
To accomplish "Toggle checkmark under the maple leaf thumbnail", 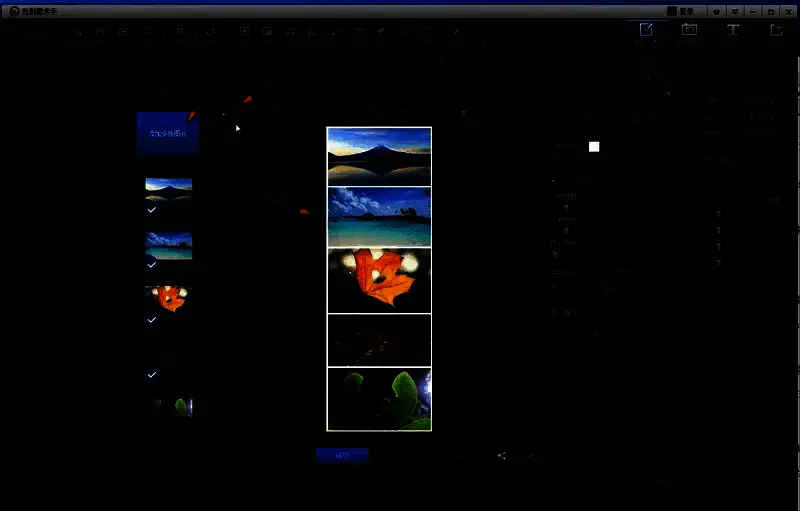I will point(152,320).
